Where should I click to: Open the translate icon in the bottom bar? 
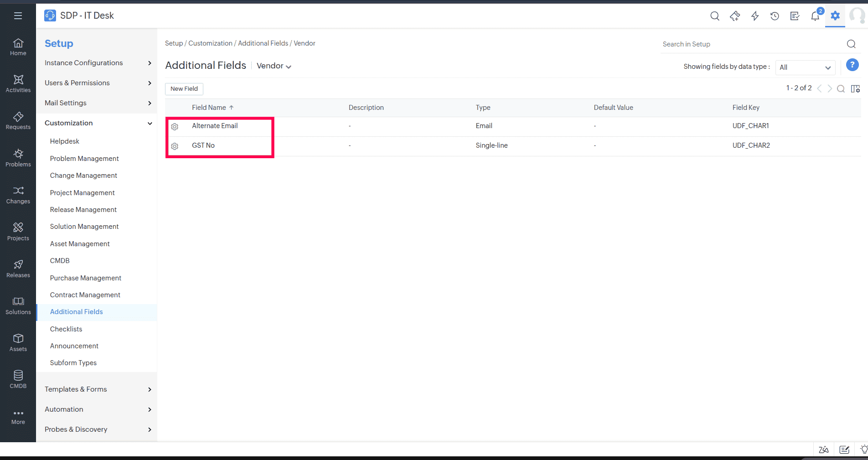coord(824,450)
